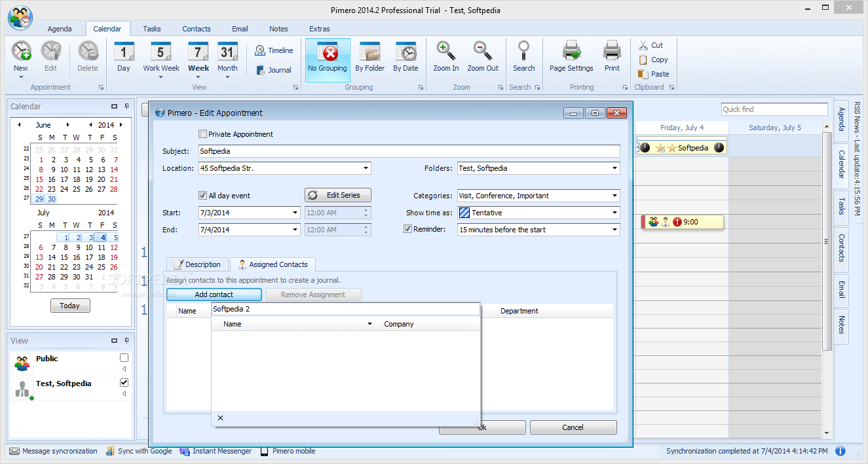Close the contact picker with X
The height and width of the screenshot is (464, 868).
point(220,418)
